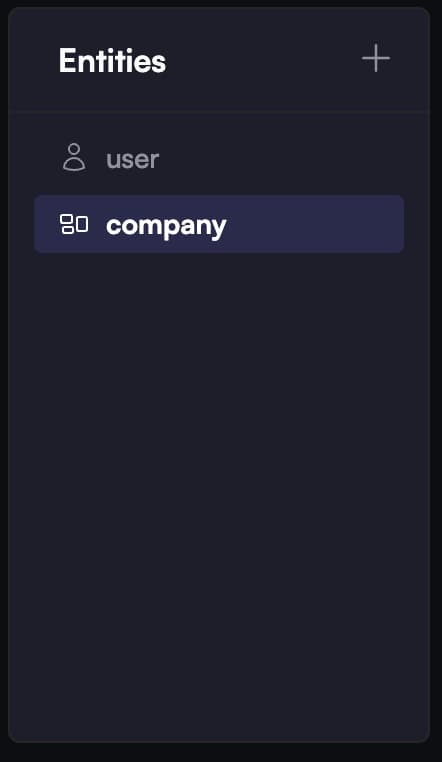Click the unselected user list row

pos(219,158)
